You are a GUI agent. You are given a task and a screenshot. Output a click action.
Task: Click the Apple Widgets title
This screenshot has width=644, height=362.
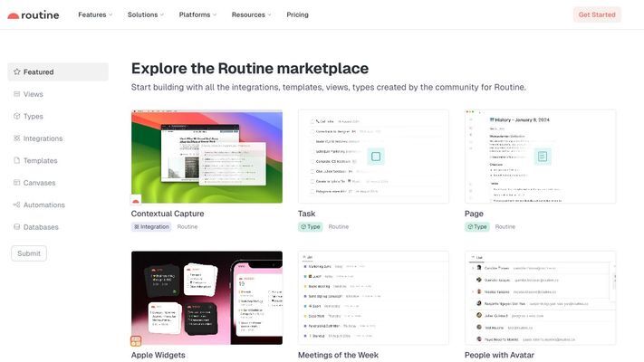point(159,355)
